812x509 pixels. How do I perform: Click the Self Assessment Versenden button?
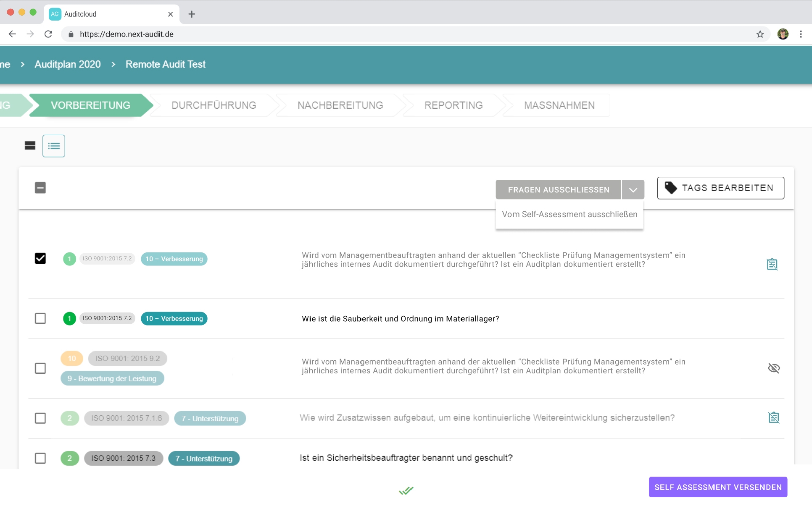(x=718, y=487)
